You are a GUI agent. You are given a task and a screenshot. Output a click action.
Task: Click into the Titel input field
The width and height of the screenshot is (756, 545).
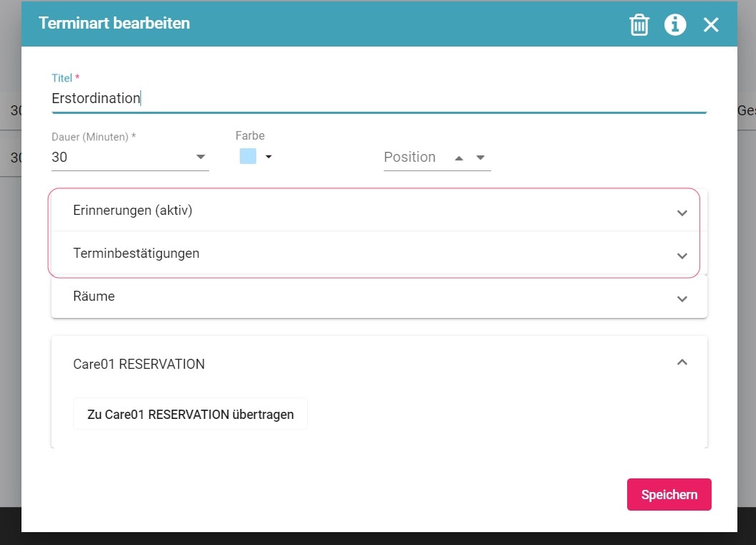tap(378, 99)
